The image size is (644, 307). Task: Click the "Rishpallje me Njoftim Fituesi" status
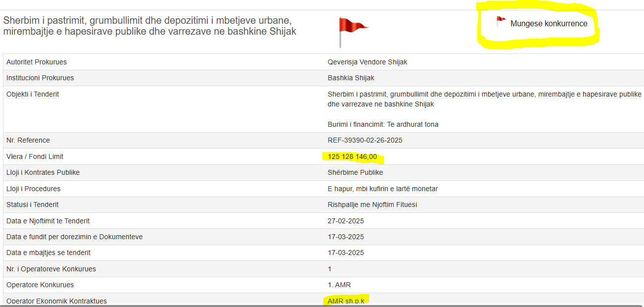coord(372,205)
